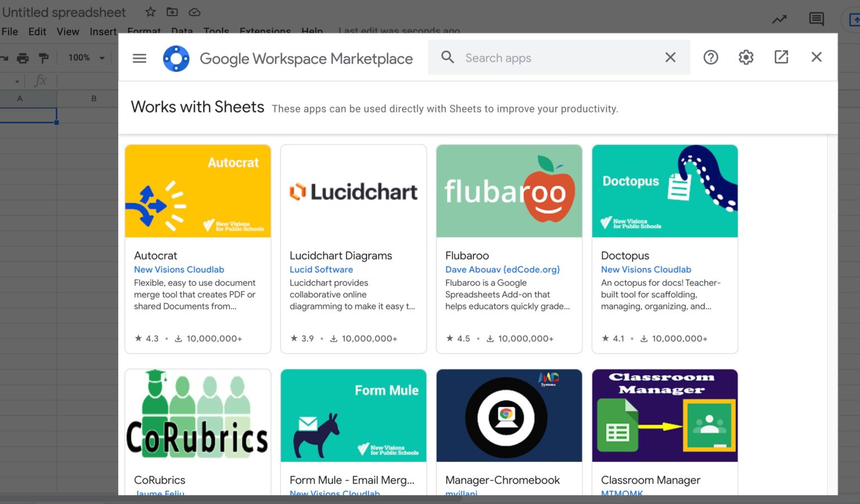Close the Marketplace dialog
The height and width of the screenshot is (504, 860).
(x=816, y=57)
